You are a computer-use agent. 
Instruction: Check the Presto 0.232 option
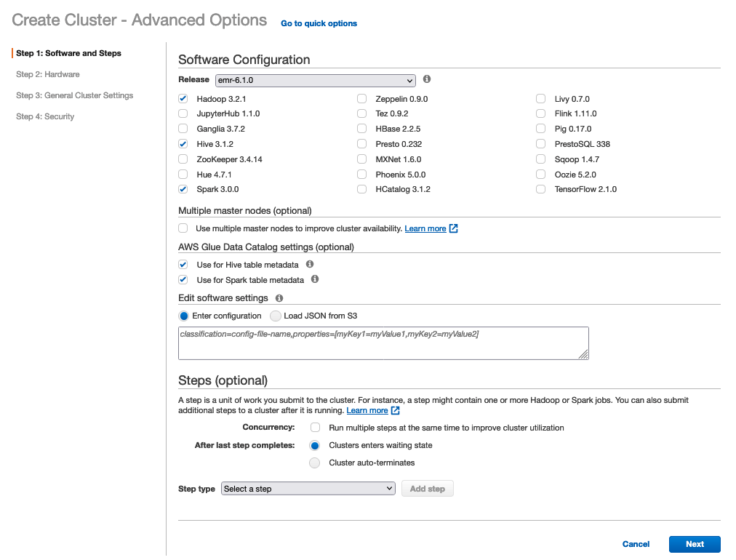(x=362, y=144)
